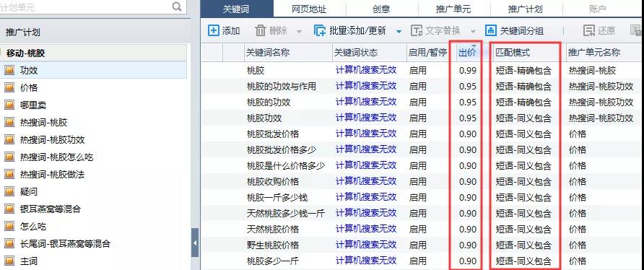Click the 删除 trash icon
This screenshot has width=644, height=270.
(x=261, y=30)
